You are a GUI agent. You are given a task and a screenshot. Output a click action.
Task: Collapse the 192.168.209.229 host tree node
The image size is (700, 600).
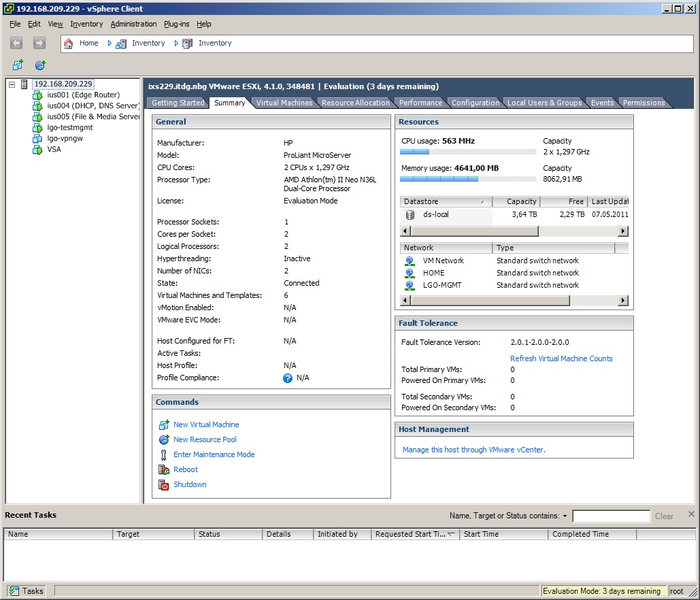coord(12,84)
